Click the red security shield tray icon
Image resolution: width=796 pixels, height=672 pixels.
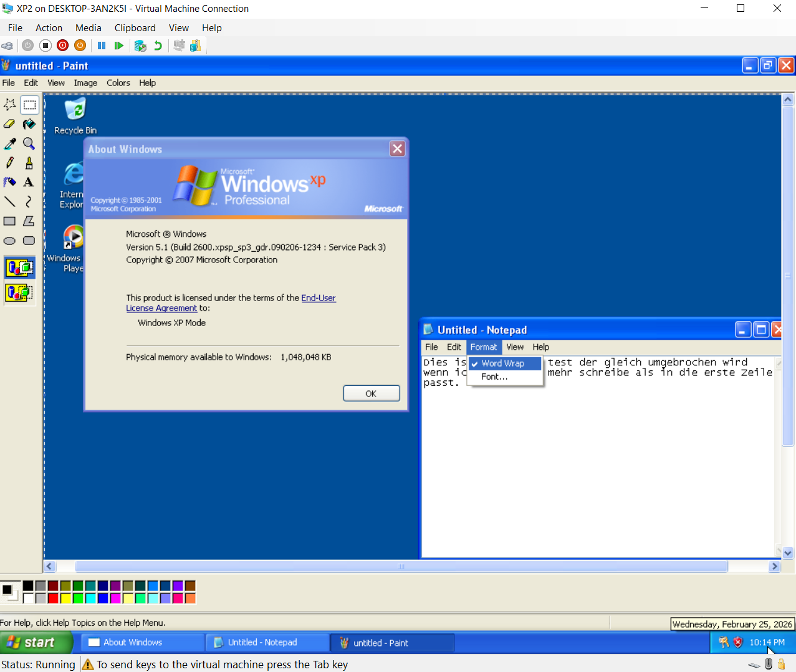point(738,642)
